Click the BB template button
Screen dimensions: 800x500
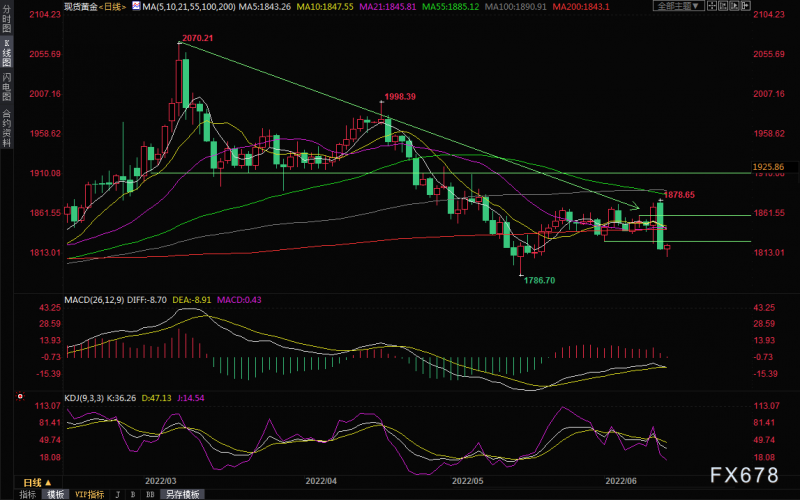150,494
